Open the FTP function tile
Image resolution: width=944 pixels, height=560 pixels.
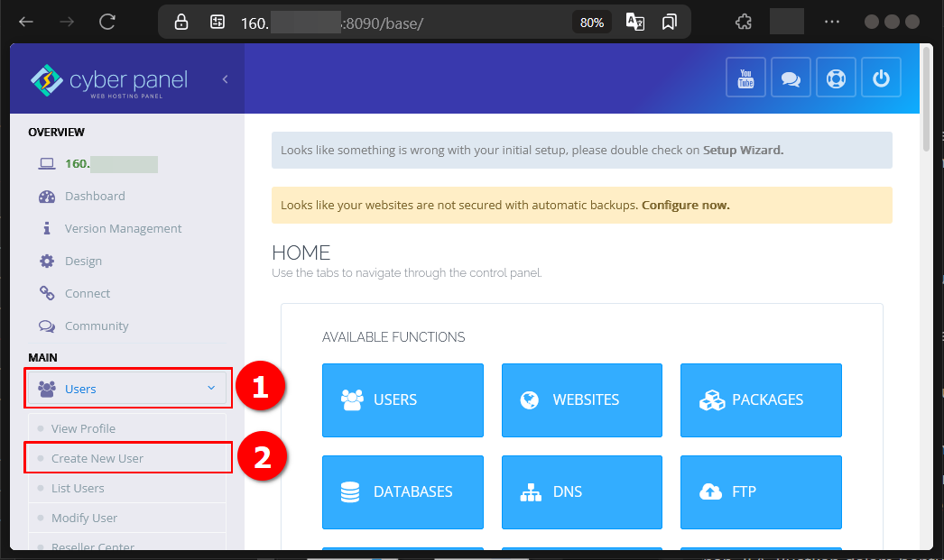point(761,492)
